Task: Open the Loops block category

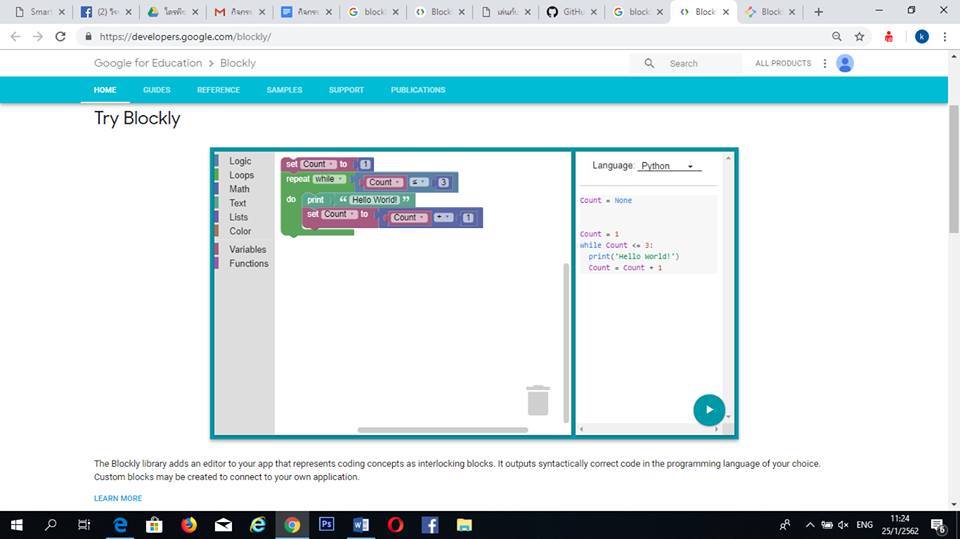Action: pos(241,175)
